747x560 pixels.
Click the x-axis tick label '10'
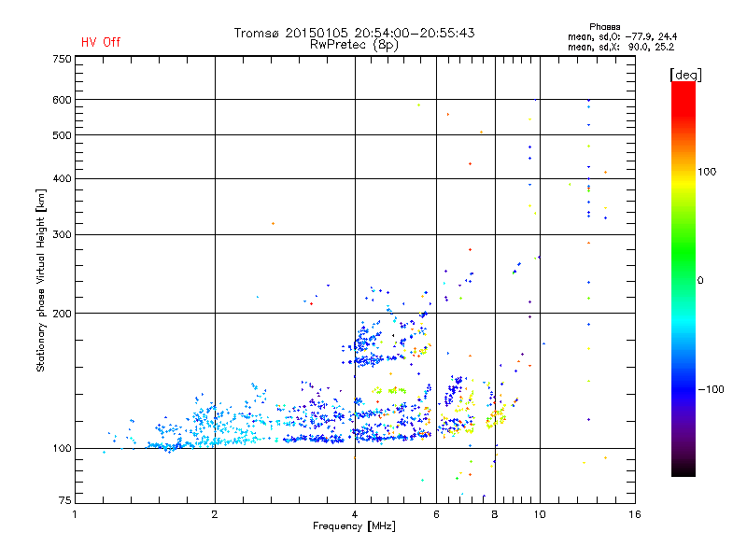540,514
